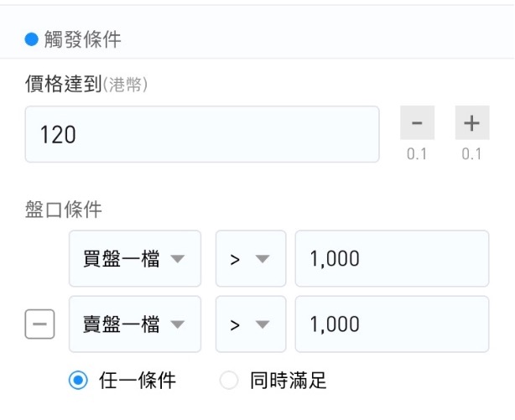Focus the 買盤一檔 quantity field showing 1,000
The image size is (515, 420).
(393, 258)
